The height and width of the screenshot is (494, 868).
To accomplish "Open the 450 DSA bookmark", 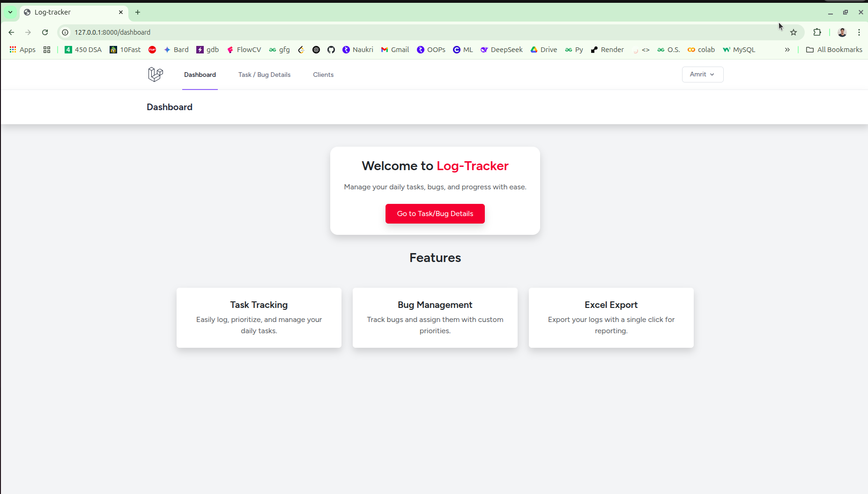I will (x=83, y=50).
